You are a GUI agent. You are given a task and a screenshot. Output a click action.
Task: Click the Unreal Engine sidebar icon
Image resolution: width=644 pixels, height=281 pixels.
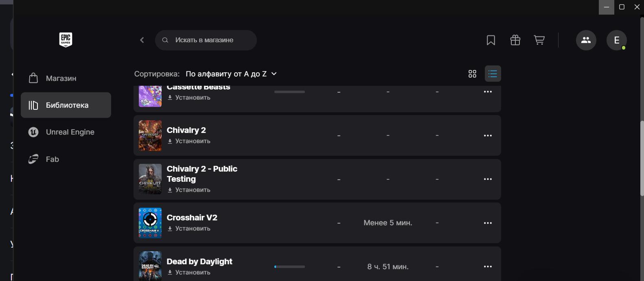point(33,132)
